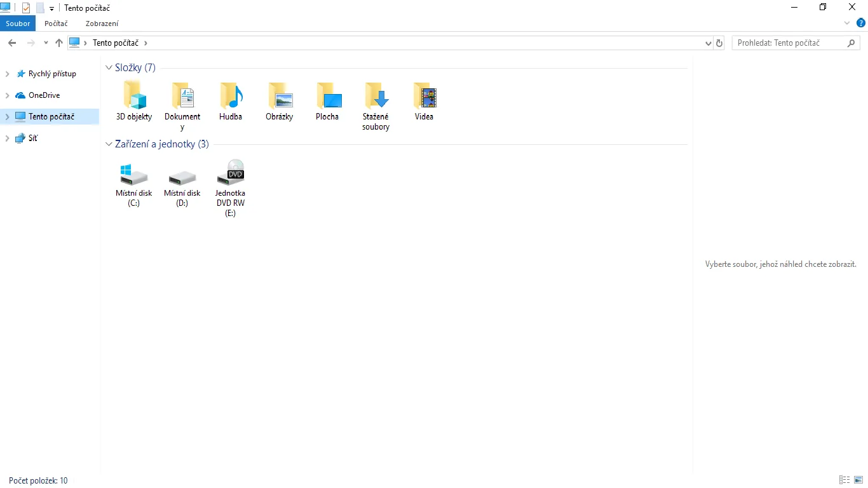The height and width of the screenshot is (488, 868).
Task: Refresh the Tento počítač view
Action: tap(719, 43)
